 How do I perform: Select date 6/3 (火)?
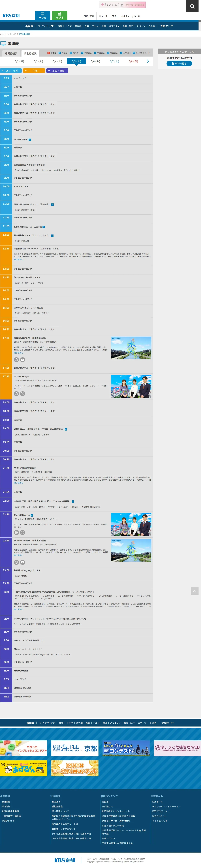click(x=38, y=61)
